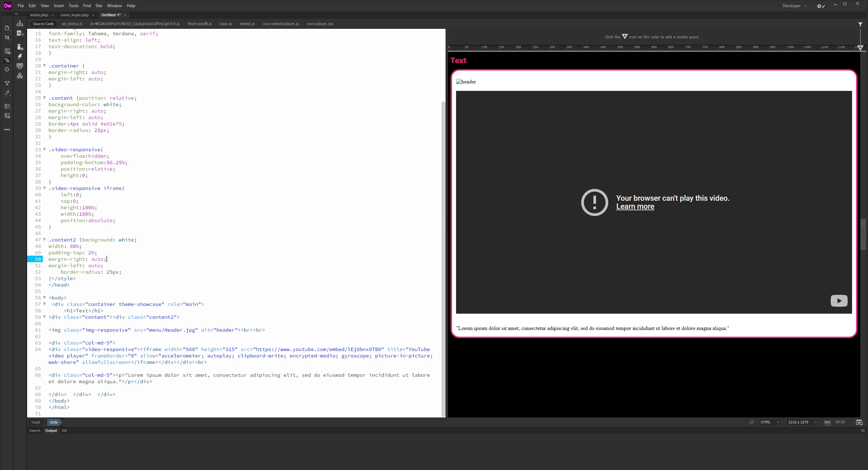Collapse the body tag fold arrow
This screenshot has width=868, height=470.
click(x=44, y=298)
